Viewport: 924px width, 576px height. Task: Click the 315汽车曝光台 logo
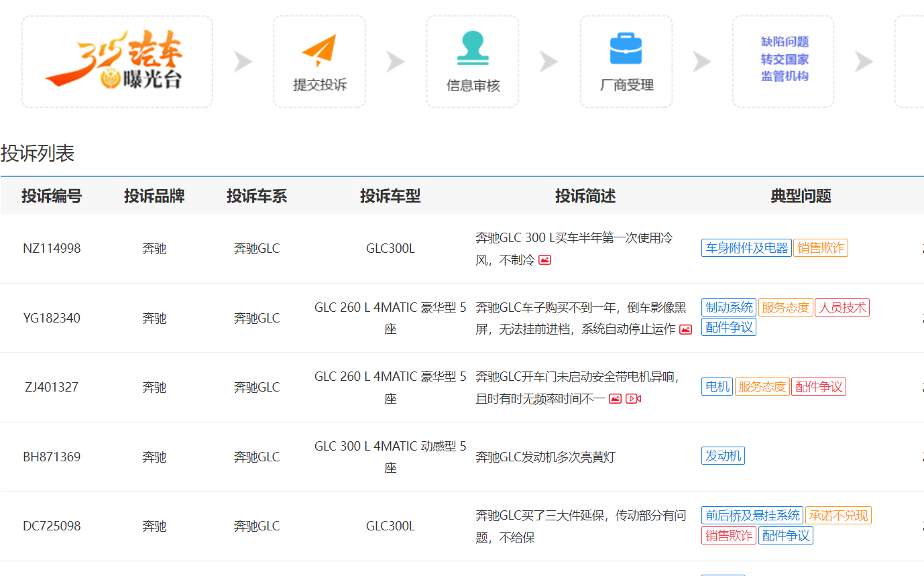click(x=117, y=62)
